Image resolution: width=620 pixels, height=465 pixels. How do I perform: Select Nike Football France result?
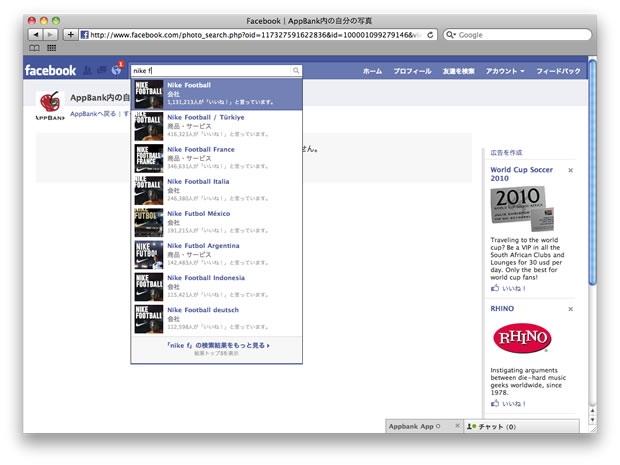click(217, 159)
